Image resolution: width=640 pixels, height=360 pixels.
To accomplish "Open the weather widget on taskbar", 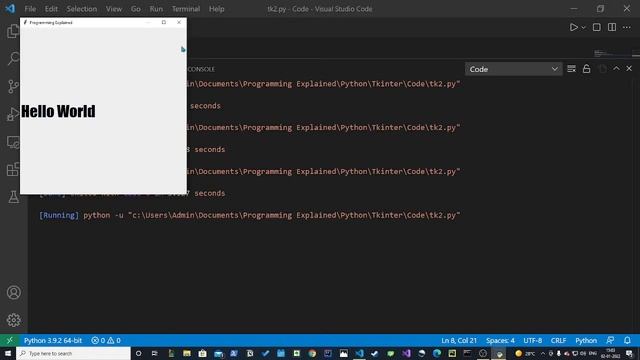I will point(525,353).
